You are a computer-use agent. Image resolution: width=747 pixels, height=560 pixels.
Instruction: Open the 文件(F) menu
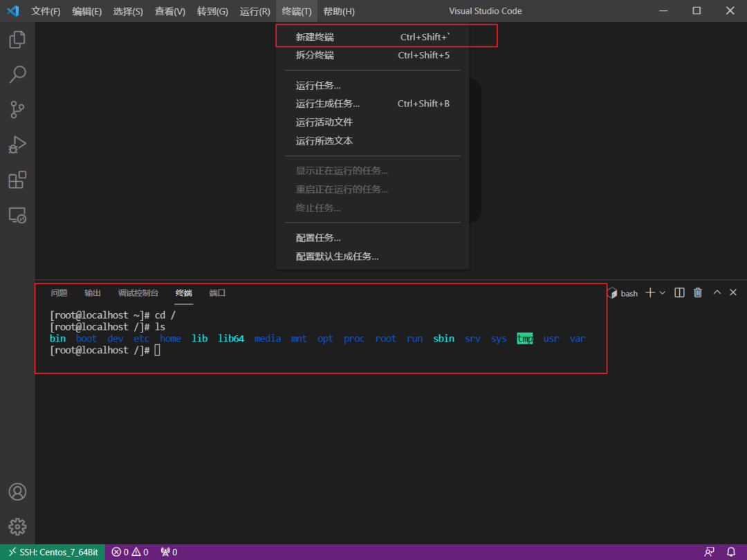click(x=46, y=12)
